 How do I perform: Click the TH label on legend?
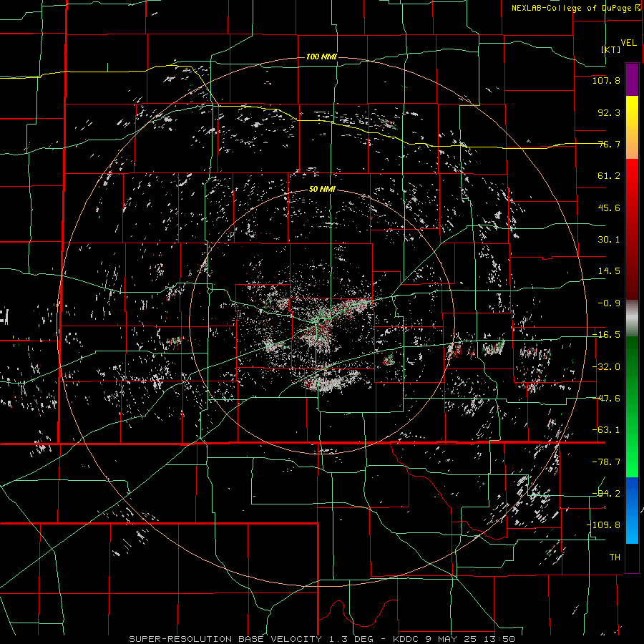(x=615, y=557)
